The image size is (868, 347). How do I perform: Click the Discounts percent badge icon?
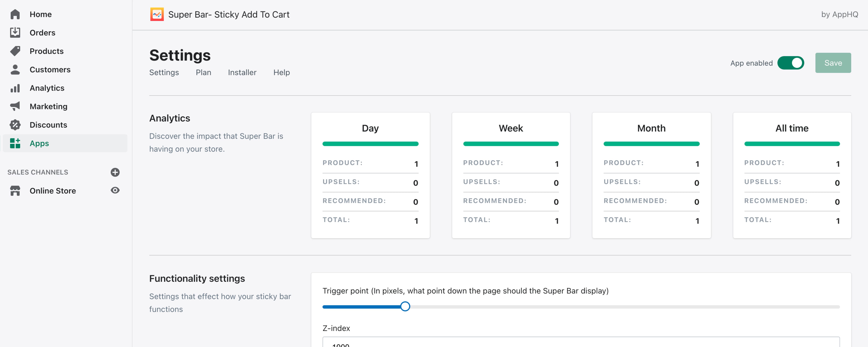(15, 125)
